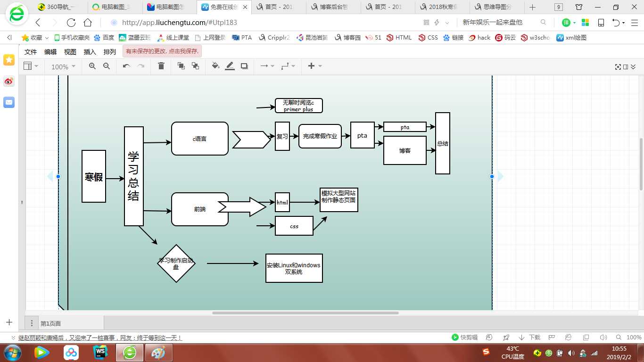Click the zoom in magnifier icon
Screen dimensions: 644x362
click(92, 66)
